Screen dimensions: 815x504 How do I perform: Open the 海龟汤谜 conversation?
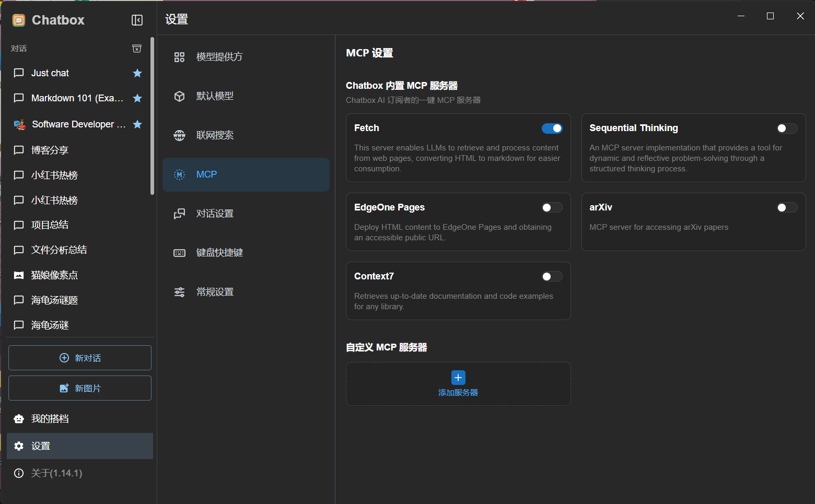[78, 325]
